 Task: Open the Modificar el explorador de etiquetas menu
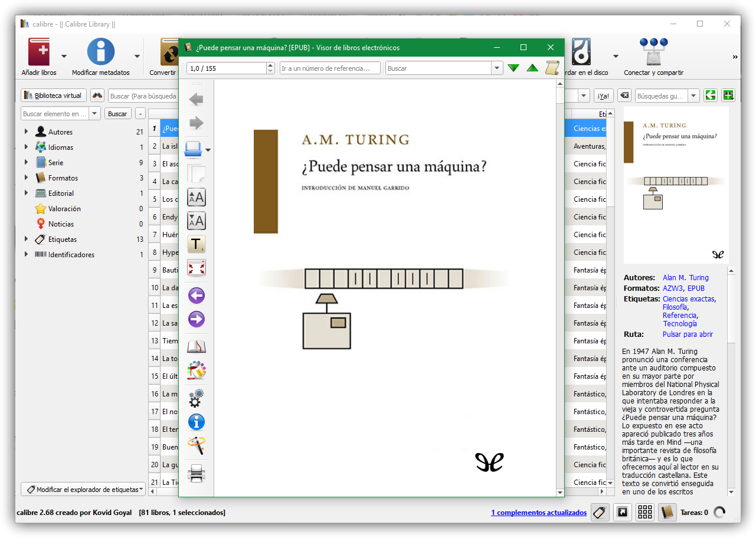coord(83,489)
